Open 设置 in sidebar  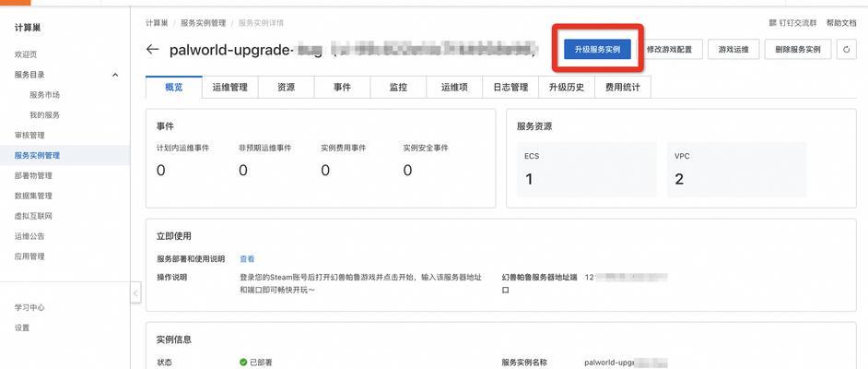tap(22, 327)
